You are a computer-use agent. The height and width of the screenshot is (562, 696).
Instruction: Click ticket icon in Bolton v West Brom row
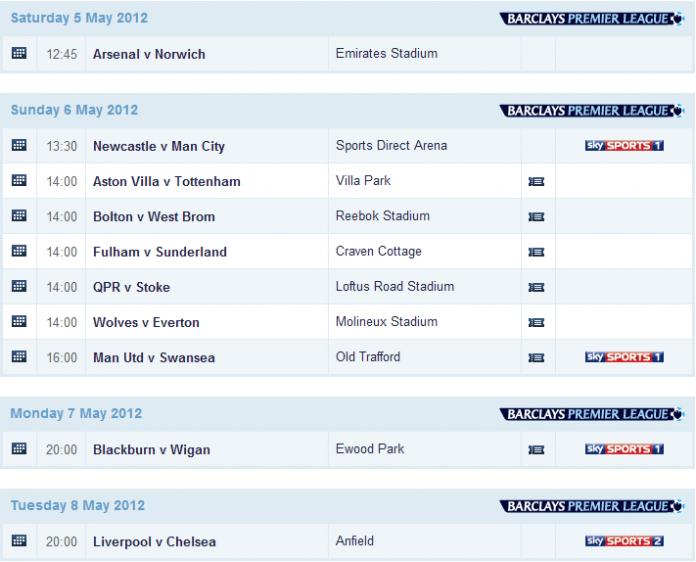point(537,217)
